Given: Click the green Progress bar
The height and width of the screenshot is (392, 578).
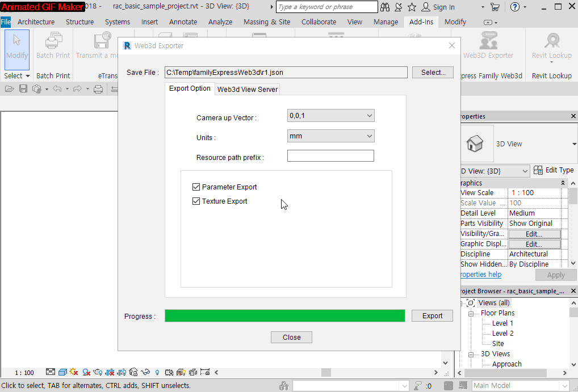Looking at the screenshot, I should pos(285,316).
